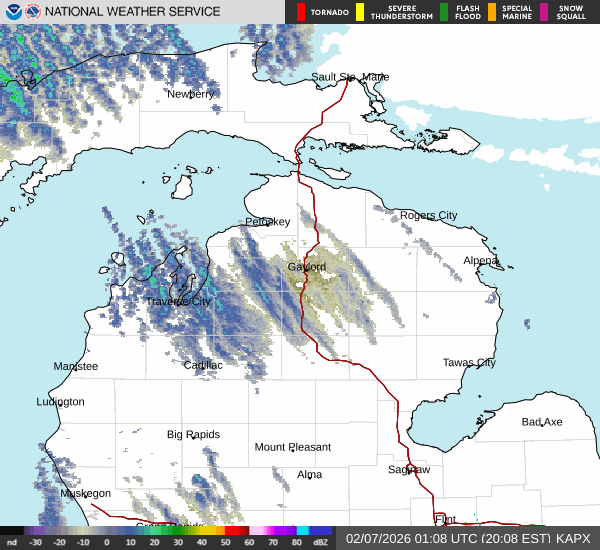
Task: Click the green Flash Flood legend swatch
Action: 444,12
